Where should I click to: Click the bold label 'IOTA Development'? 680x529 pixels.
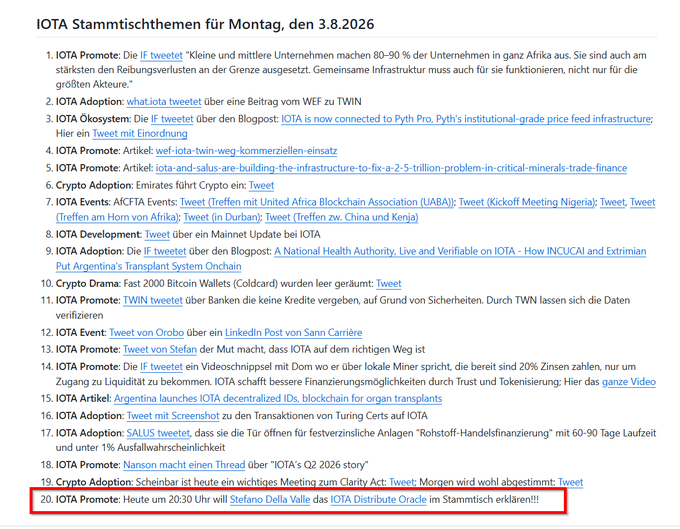click(x=98, y=235)
